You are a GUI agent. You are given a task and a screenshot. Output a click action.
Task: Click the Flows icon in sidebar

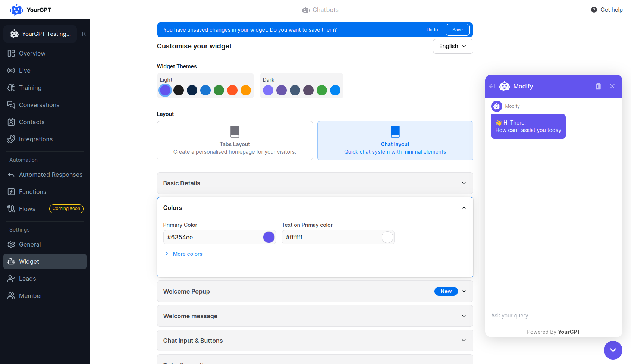click(x=11, y=209)
